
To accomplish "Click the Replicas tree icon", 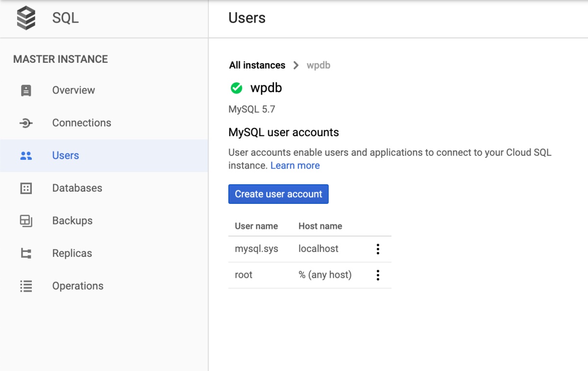I will (x=25, y=253).
